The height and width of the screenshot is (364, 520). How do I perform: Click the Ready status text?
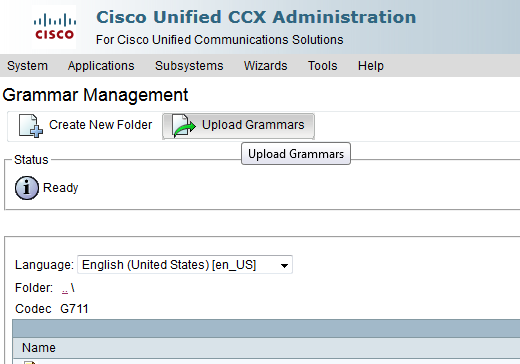(x=61, y=188)
